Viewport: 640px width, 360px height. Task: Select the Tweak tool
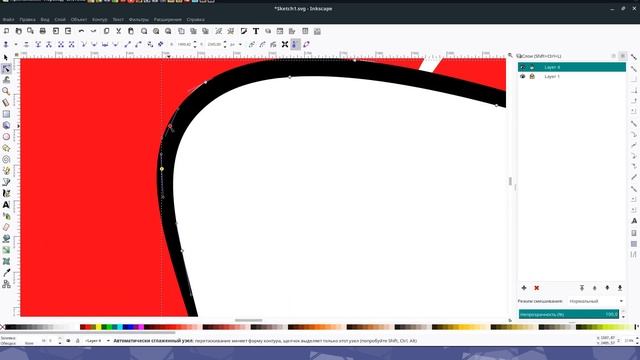[x=6, y=80]
